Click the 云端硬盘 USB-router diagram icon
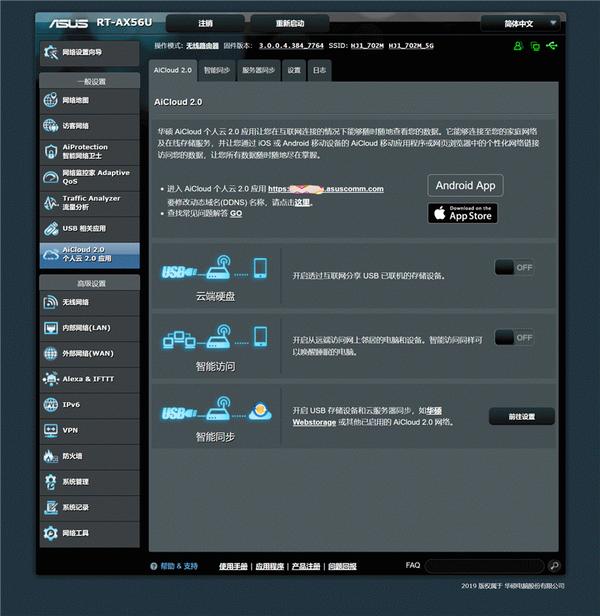The image size is (600, 616). [215, 268]
